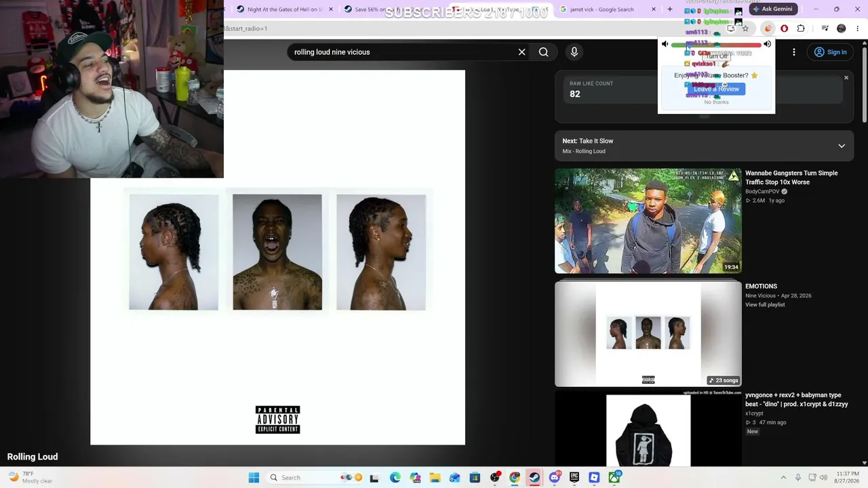
Task: Open Xbox app from the taskbar
Action: (x=614, y=477)
